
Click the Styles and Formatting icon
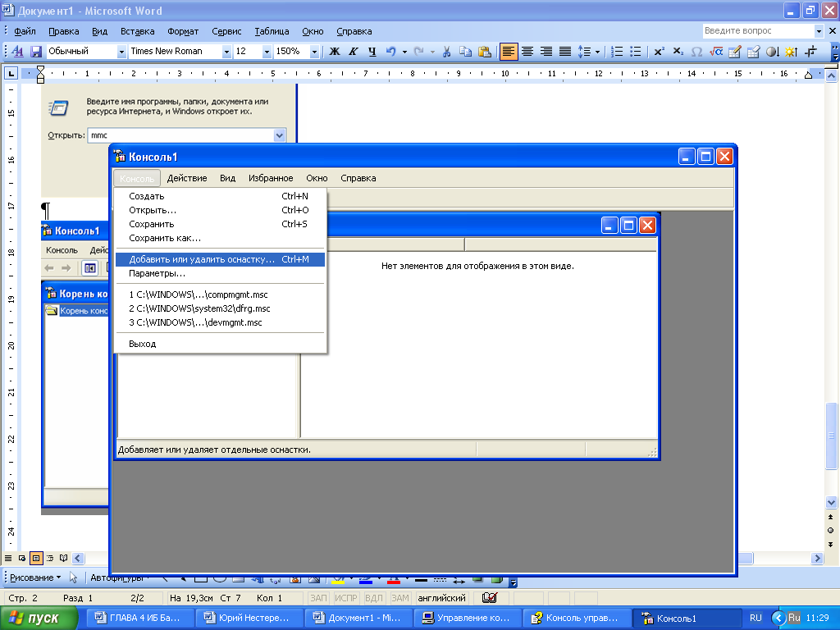tap(18, 52)
